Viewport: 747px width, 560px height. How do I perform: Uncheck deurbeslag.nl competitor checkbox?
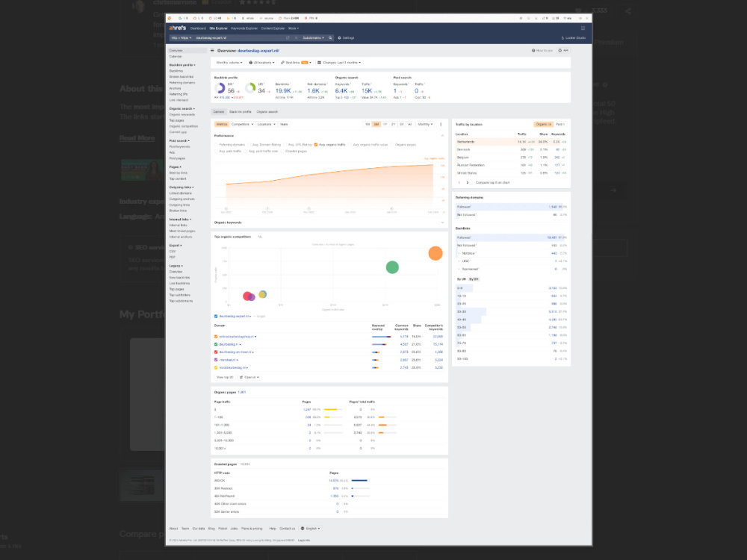tap(216, 343)
